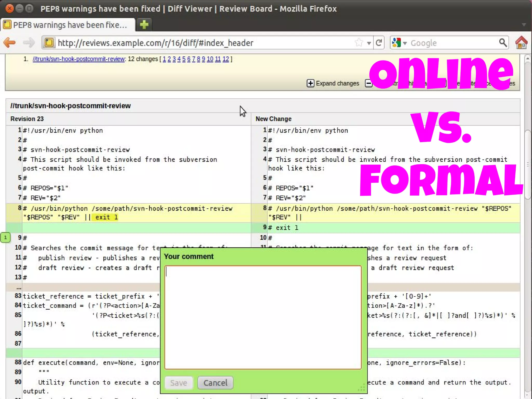Viewport: 532px width, 399px height.
Task: Open comment flag 1 beside line 9
Action: click(x=5, y=237)
